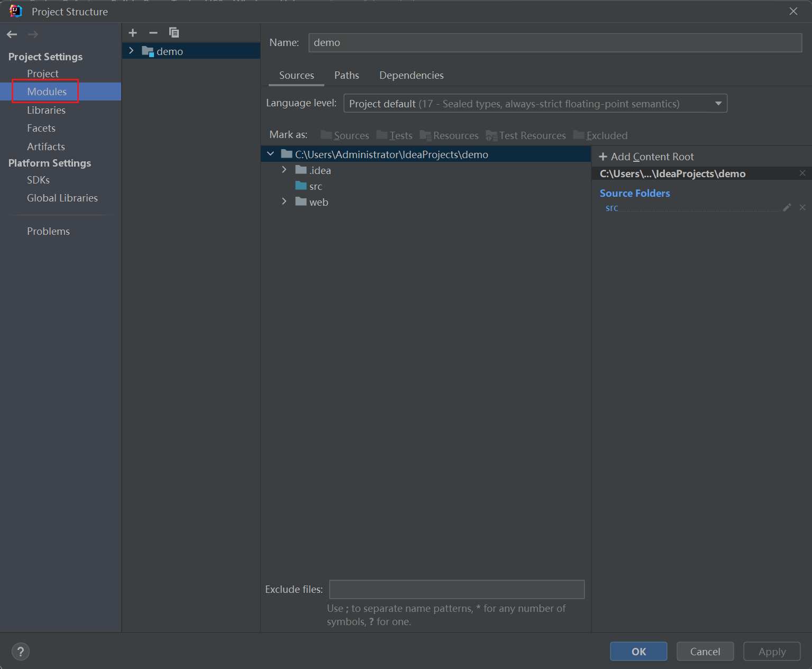
Task: Click the copy module icon
Action: tap(174, 33)
